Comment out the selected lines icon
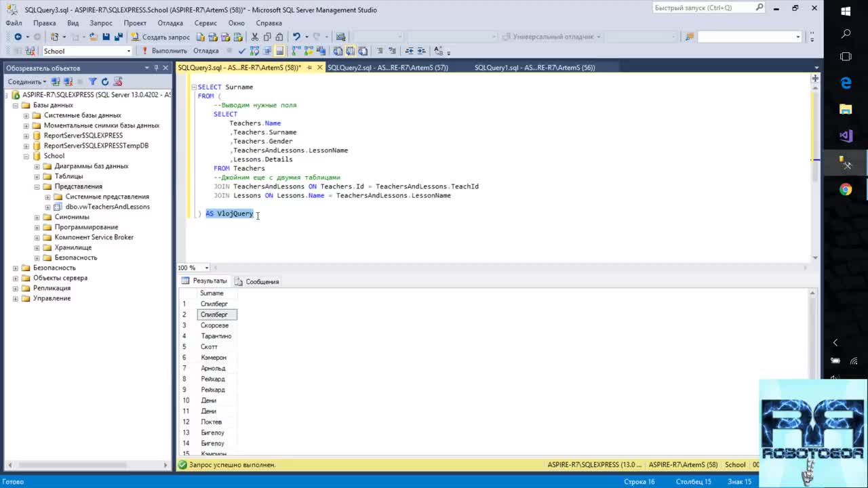 click(x=380, y=51)
